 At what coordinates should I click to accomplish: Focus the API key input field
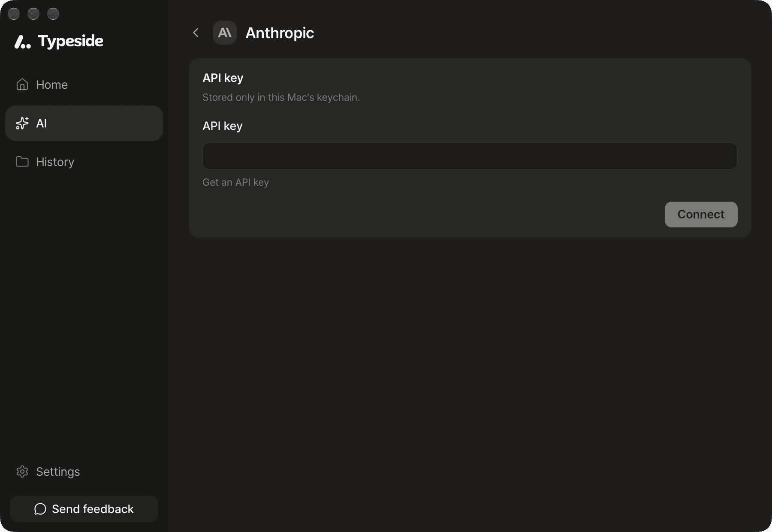click(470, 156)
